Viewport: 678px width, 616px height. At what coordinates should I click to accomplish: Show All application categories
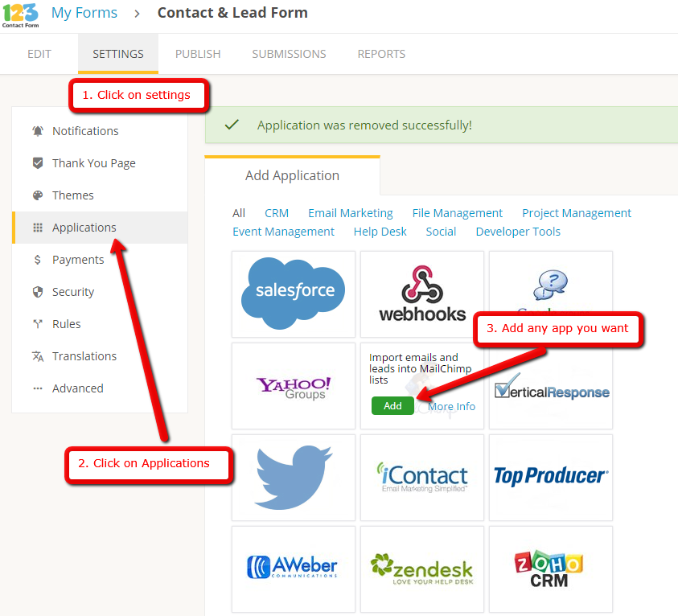[239, 213]
